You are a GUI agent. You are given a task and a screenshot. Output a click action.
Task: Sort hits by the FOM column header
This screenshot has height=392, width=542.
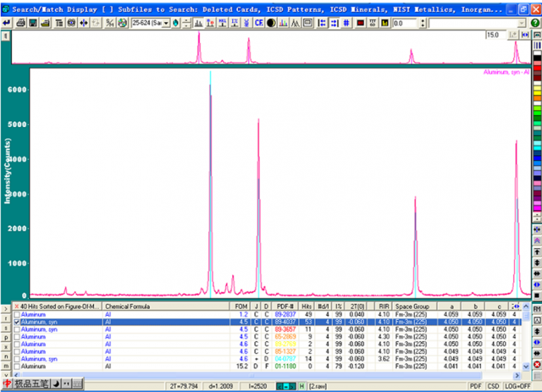pyautogui.click(x=241, y=307)
